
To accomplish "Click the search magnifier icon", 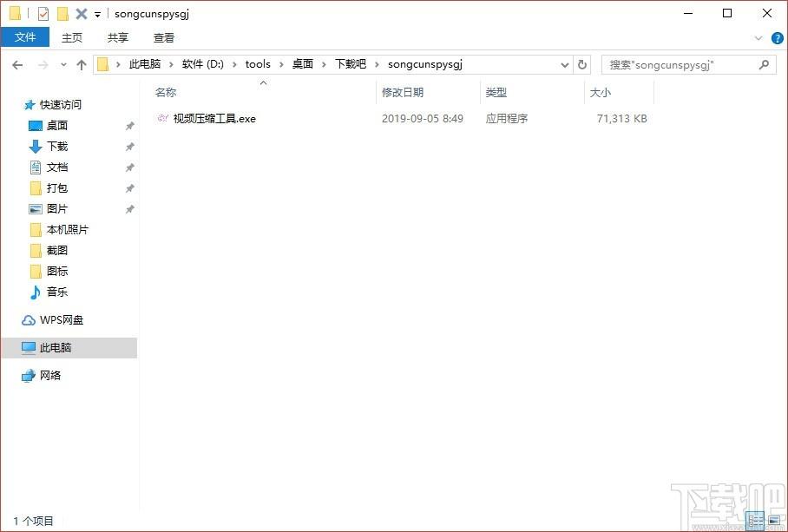I will tap(764, 65).
